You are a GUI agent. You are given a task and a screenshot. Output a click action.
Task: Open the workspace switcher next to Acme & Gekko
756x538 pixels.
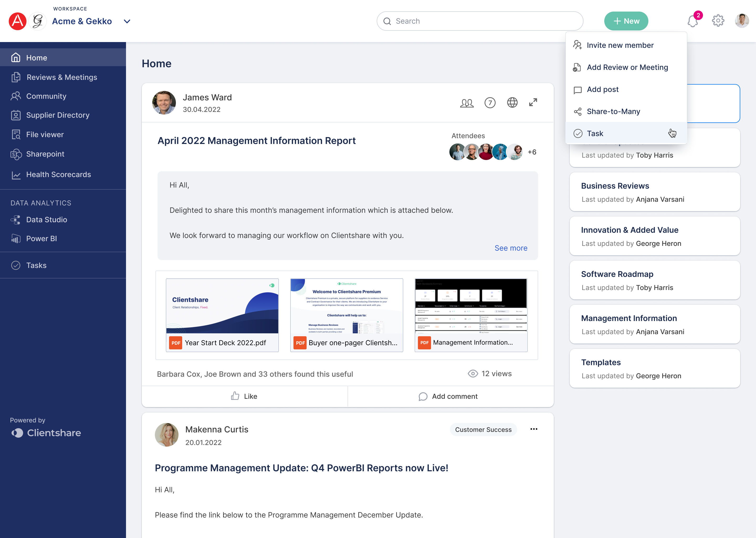point(127,21)
